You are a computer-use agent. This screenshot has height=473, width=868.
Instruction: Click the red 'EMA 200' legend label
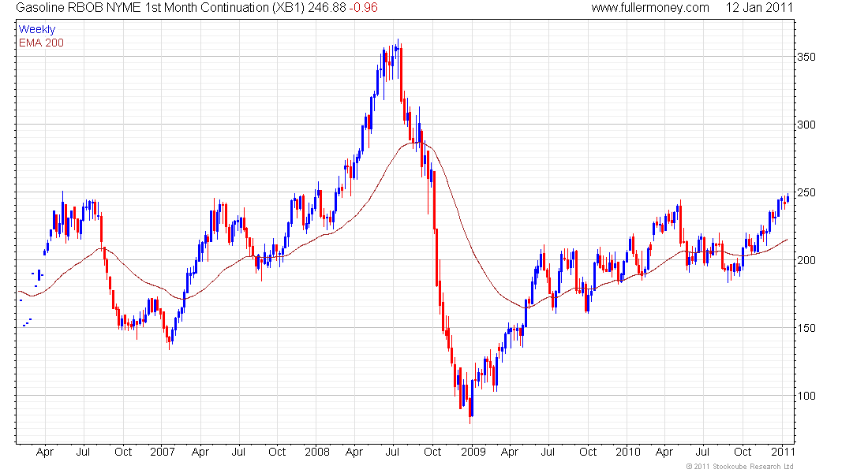[x=41, y=43]
